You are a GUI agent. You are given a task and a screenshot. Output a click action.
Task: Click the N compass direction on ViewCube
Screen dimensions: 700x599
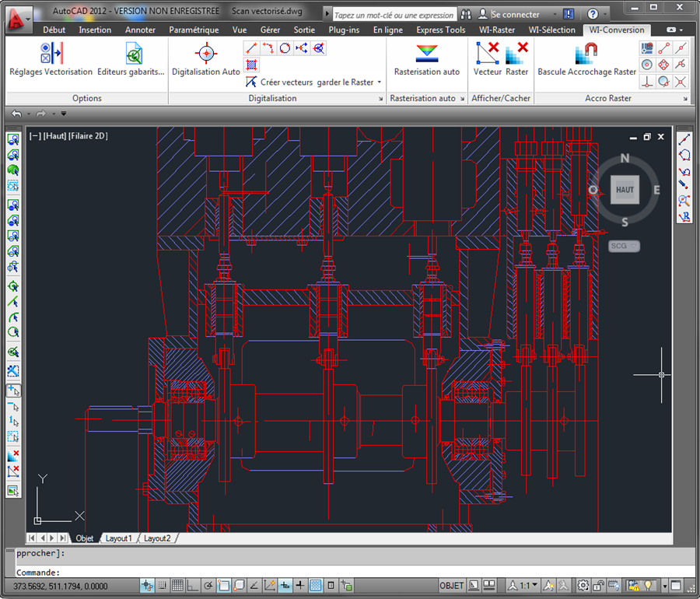coord(625,158)
